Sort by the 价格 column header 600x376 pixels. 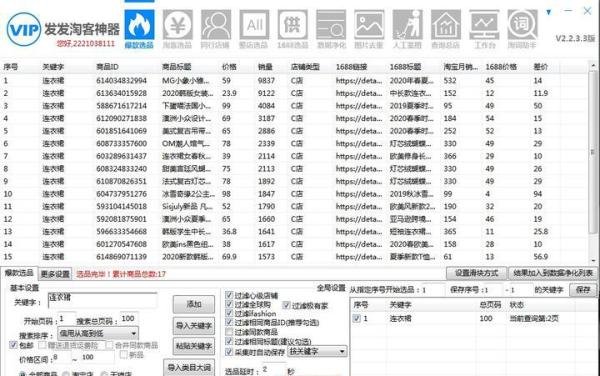tap(229, 67)
